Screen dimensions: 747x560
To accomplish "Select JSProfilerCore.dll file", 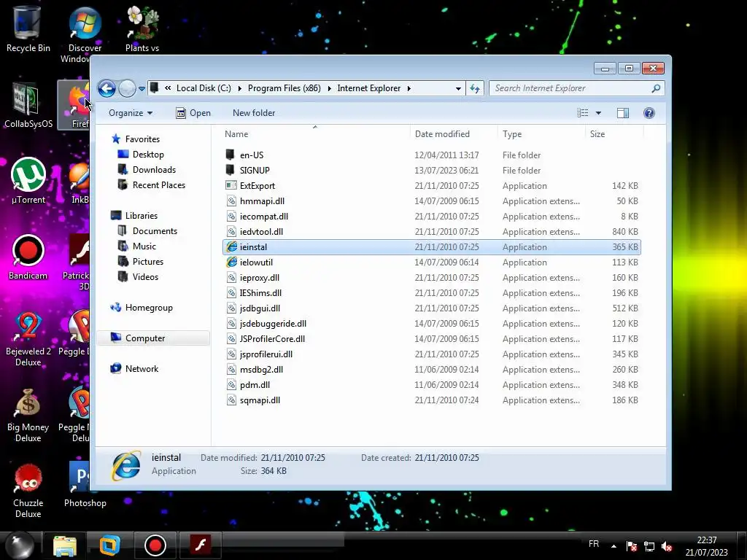I will click(x=432, y=338).
